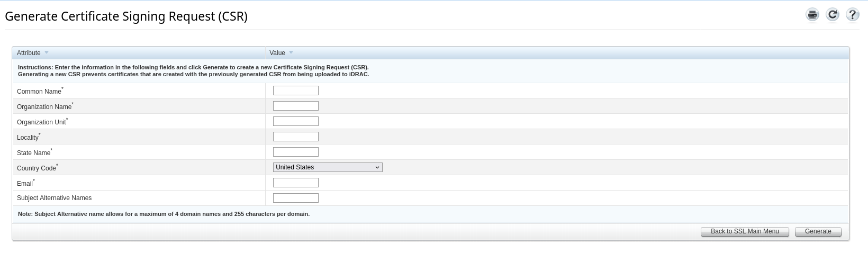Focus the Common Name input field
This screenshot has height=262, width=868.
(x=296, y=91)
